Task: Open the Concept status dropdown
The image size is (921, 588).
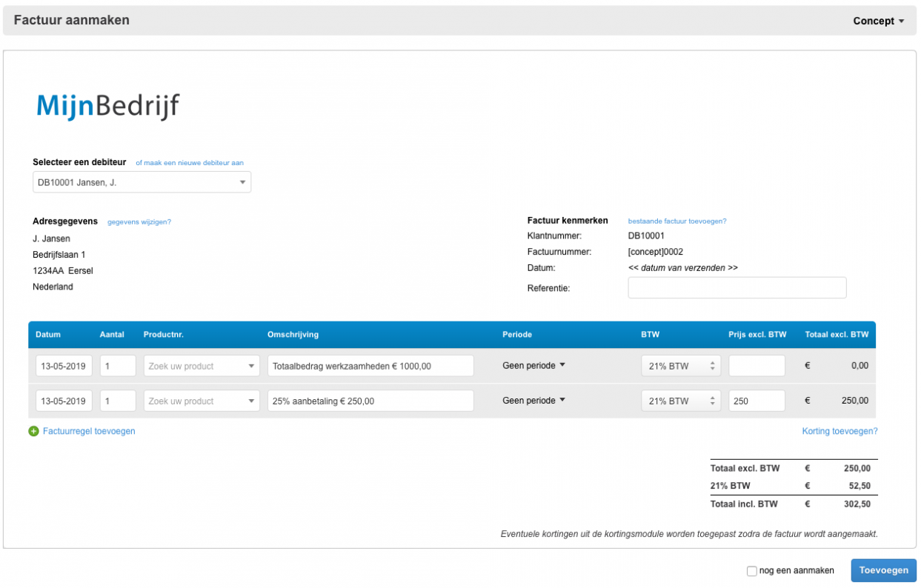Action: (x=878, y=21)
